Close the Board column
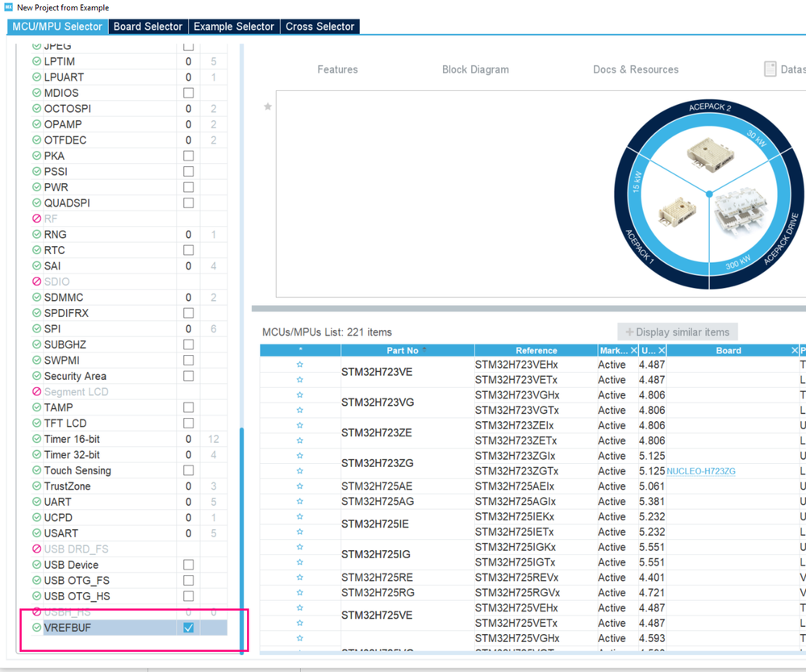The image size is (806, 672). click(x=795, y=350)
